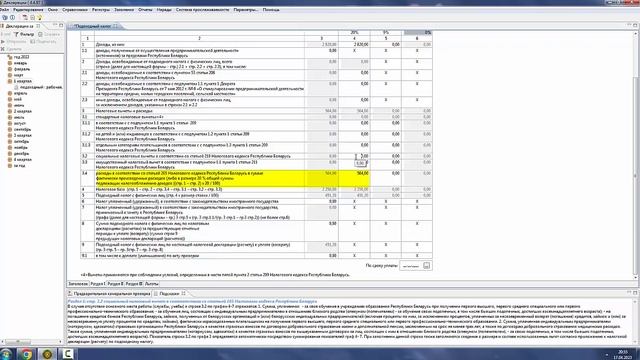The width and height of the screenshot is (640, 360).
Task: Close the Подоходный налог editor tab
Action: click(x=116, y=26)
